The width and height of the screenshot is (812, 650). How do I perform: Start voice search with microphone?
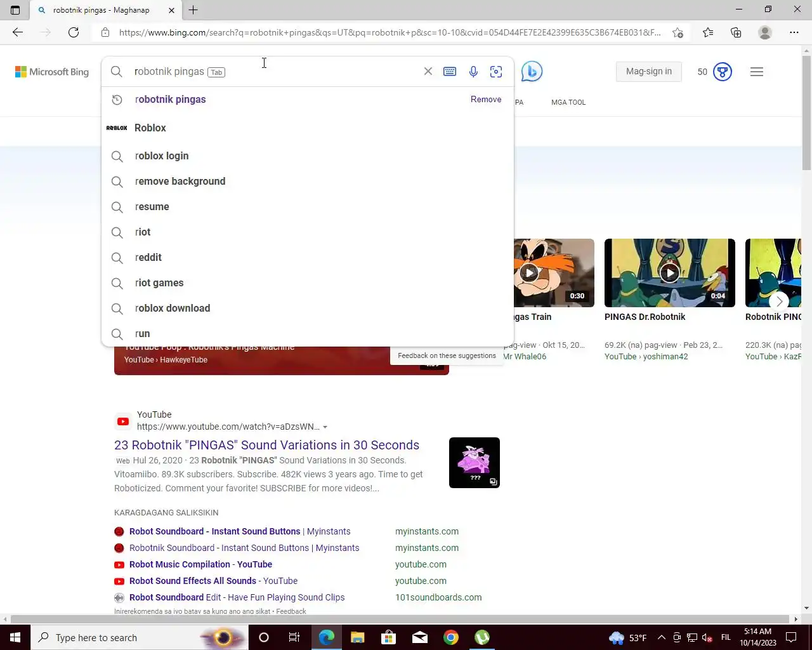point(473,72)
